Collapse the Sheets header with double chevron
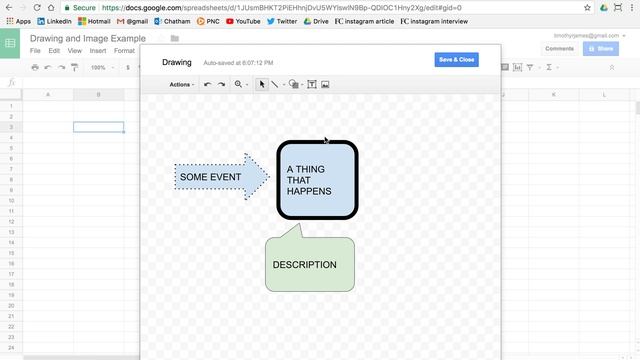 [x=611, y=67]
